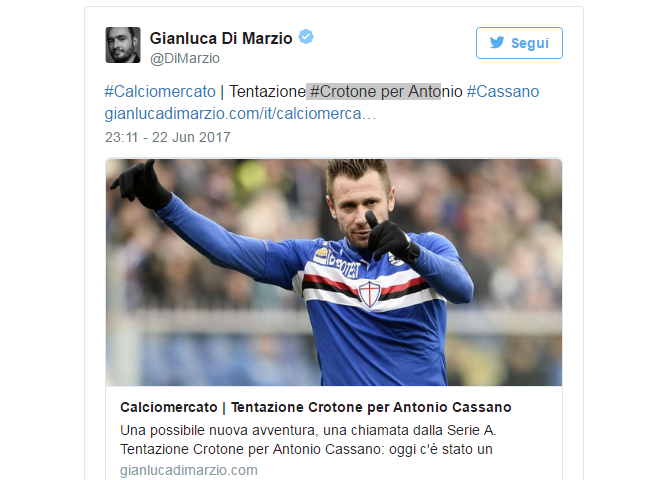Click the 23:11 - 22 Jun 2017 timestamp

168,137
